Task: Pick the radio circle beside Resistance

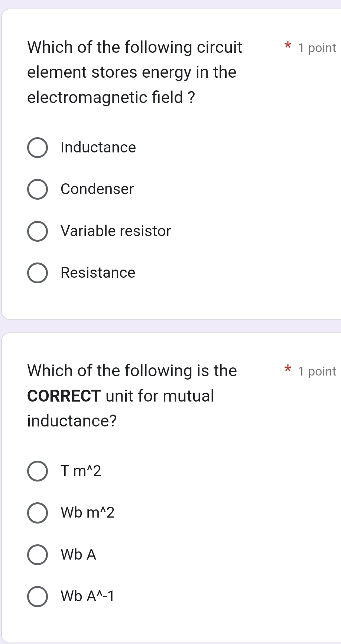Action: [x=38, y=273]
